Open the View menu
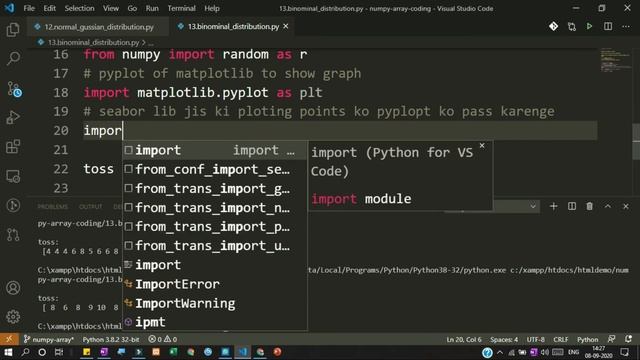 coord(111,8)
